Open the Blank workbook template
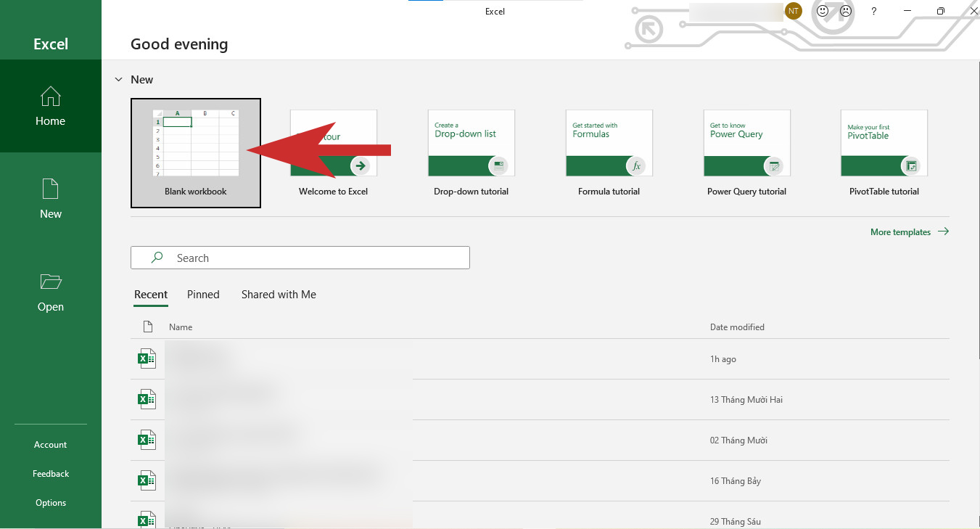Viewport: 980px width, 529px height. (196, 153)
